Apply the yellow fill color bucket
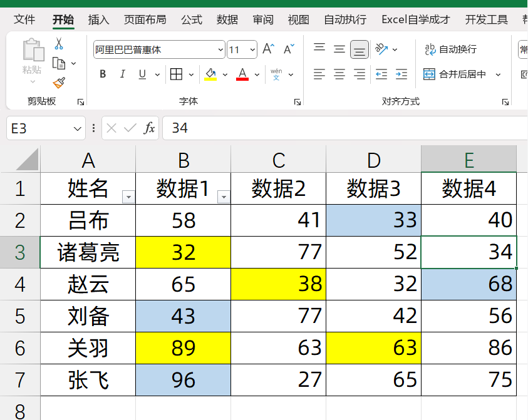Image resolution: width=528 pixels, height=420 pixels. pos(210,74)
